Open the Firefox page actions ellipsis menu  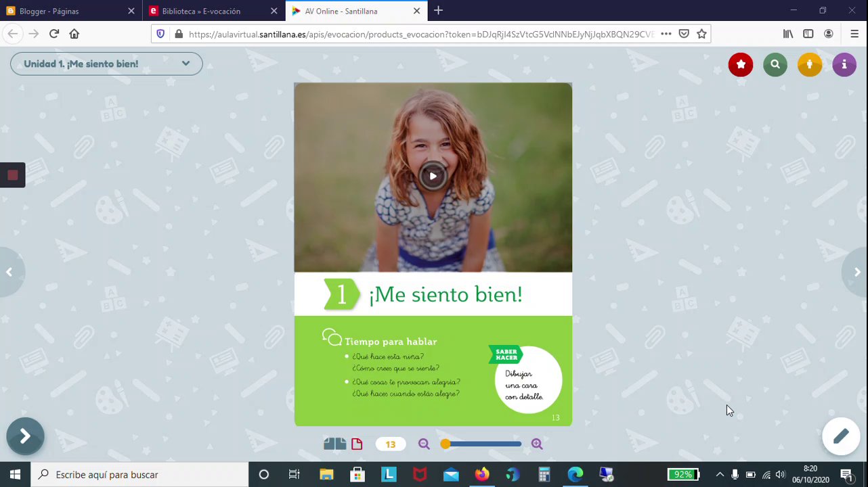666,34
